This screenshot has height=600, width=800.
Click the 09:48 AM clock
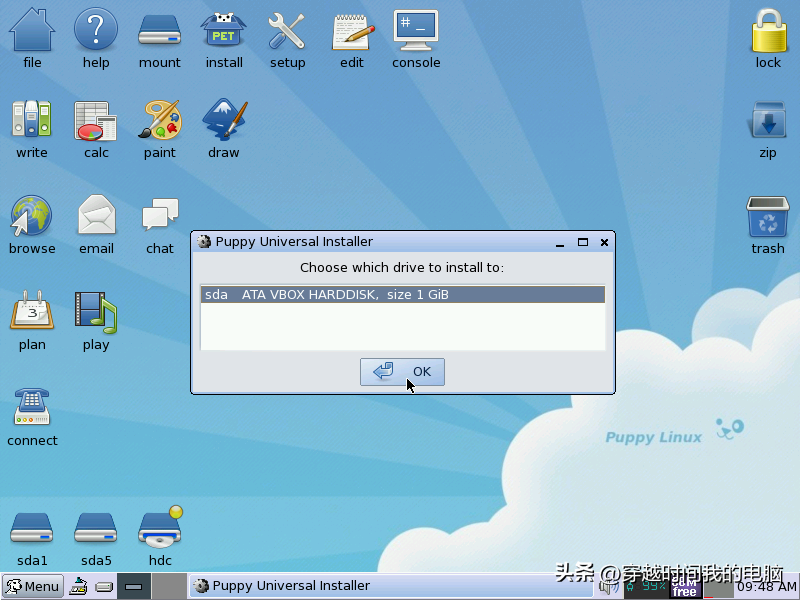[766, 588]
